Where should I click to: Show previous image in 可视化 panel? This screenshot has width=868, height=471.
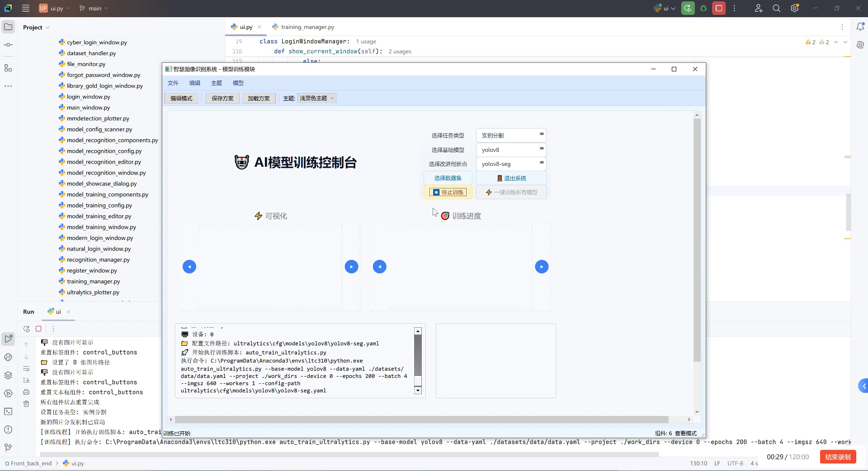tap(189, 267)
